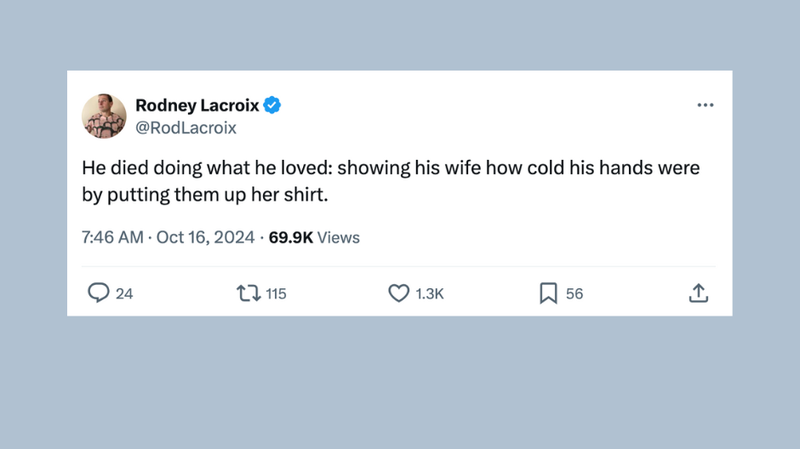800x449 pixels.
Task: Click the 7:46 AM timestamp
Action: tap(112, 238)
